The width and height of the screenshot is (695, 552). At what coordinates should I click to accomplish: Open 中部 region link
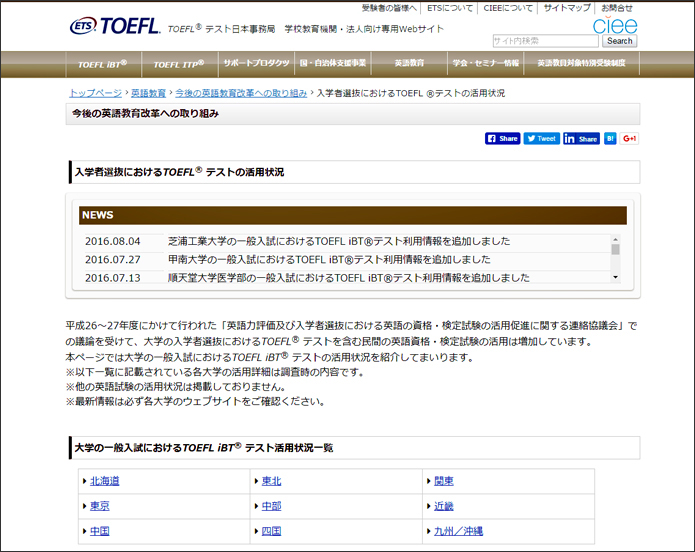[x=271, y=506]
